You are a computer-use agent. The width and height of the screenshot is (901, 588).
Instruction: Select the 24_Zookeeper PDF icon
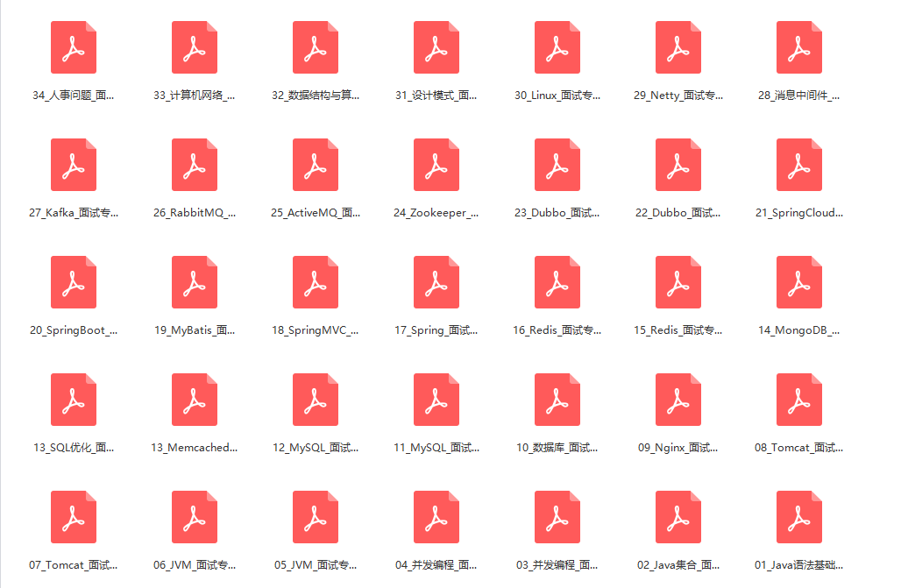pyautogui.click(x=436, y=165)
